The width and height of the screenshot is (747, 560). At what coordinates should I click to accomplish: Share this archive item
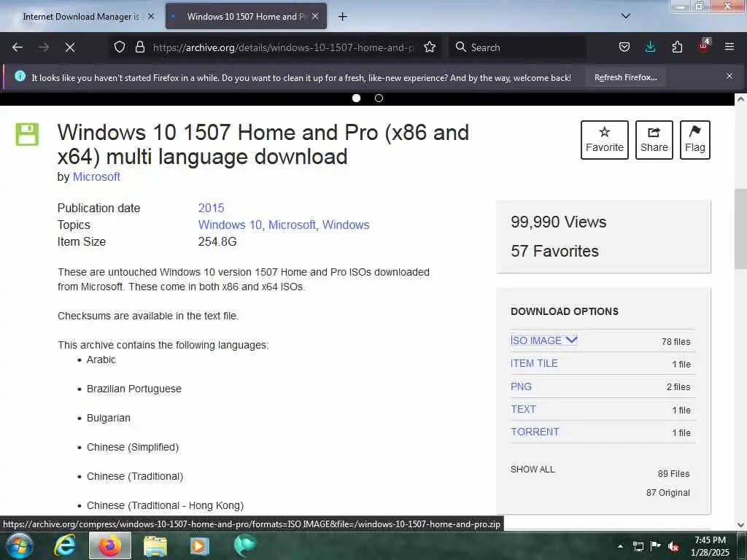pos(654,140)
